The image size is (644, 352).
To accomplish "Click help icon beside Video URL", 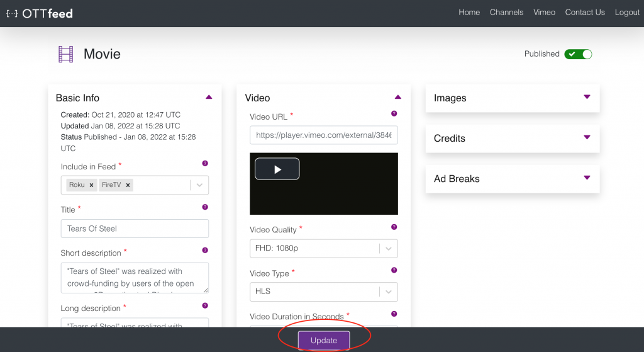I will [x=394, y=113].
